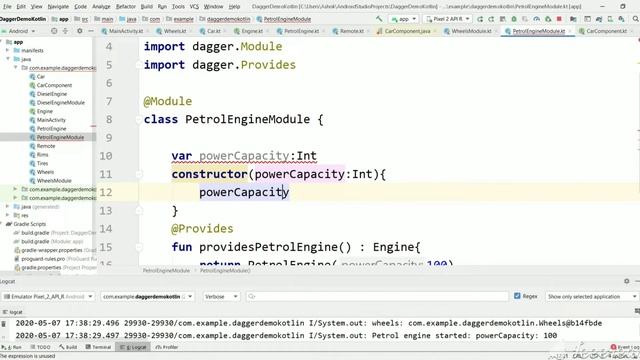
Task: Open the Run tool window button
Action: coord(12,347)
